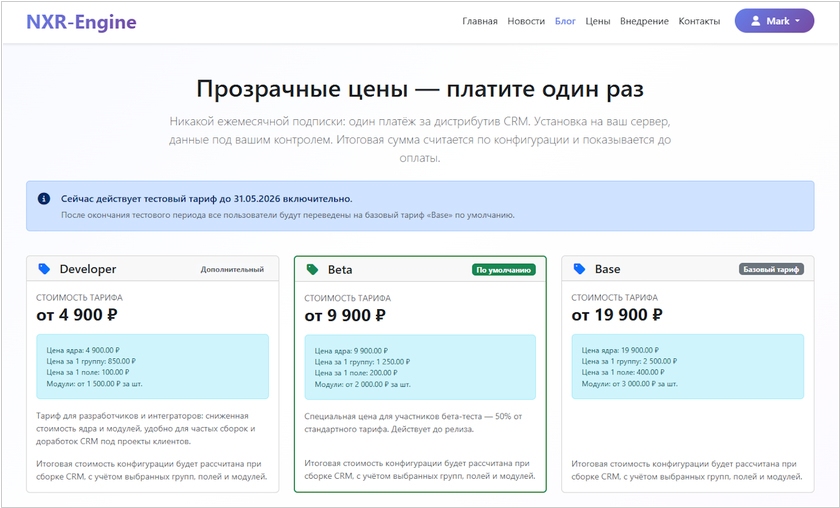The width and height of the screenshot is (840, 508).
Task: Open the Контакты page
Action: pyautogui.click(x=699, y=21)
